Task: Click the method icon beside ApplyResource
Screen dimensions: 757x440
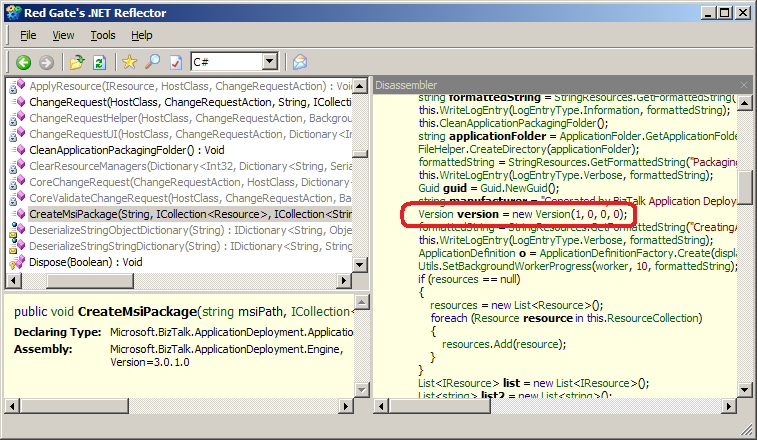Action: 17,86
